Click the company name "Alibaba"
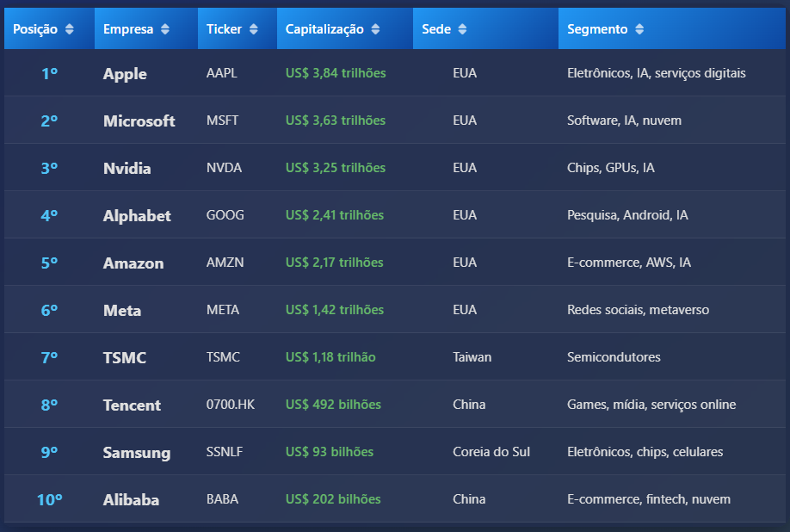Viewport: 790px width, 532px height. [131, 500]
